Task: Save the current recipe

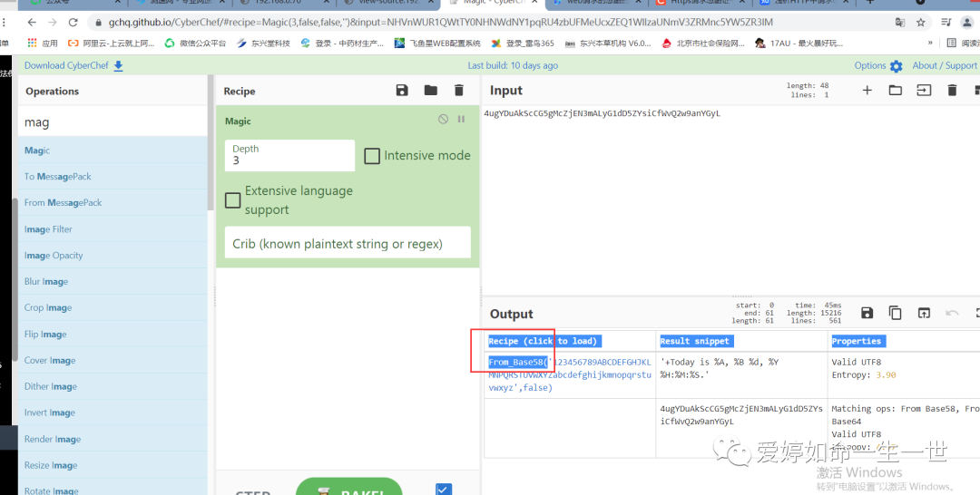Action: [x=402, y=91]
